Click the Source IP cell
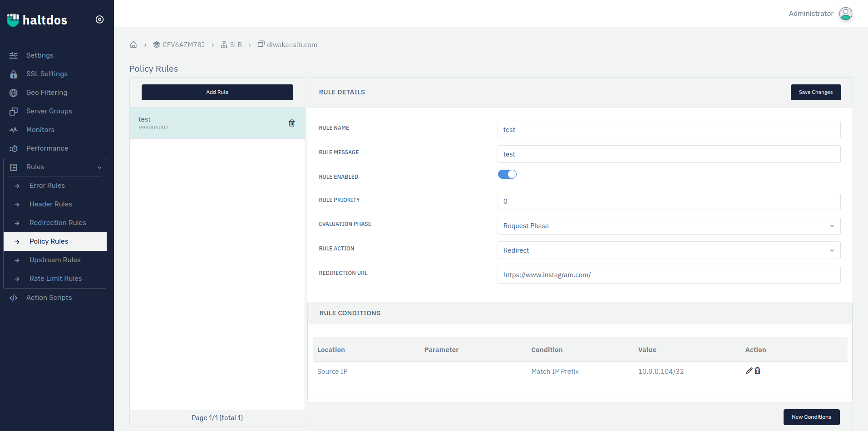 coord(332,372)
